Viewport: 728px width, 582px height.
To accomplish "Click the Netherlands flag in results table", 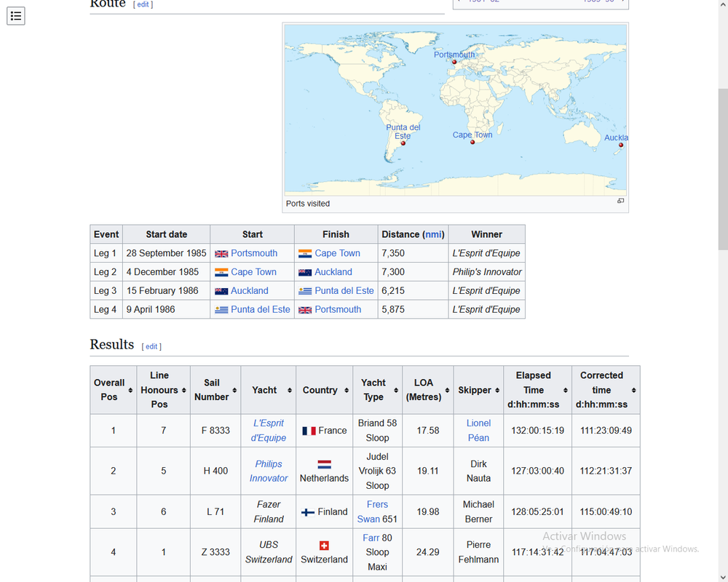I will [324, 464].
